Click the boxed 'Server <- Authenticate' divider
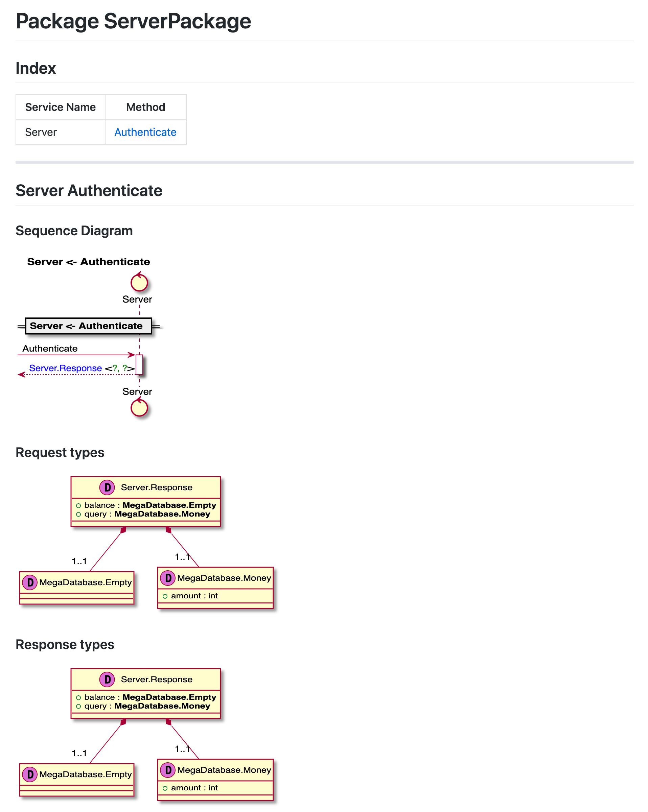This screenshot has height=812, width=648. [89, 326]
